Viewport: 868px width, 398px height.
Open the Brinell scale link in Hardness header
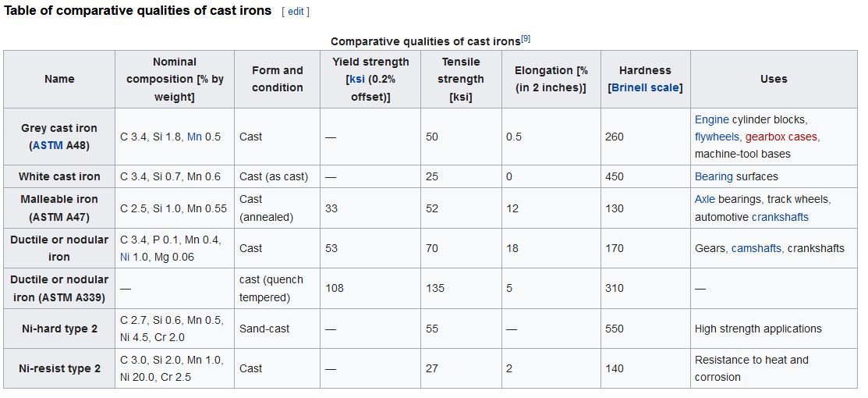[647, 87]
